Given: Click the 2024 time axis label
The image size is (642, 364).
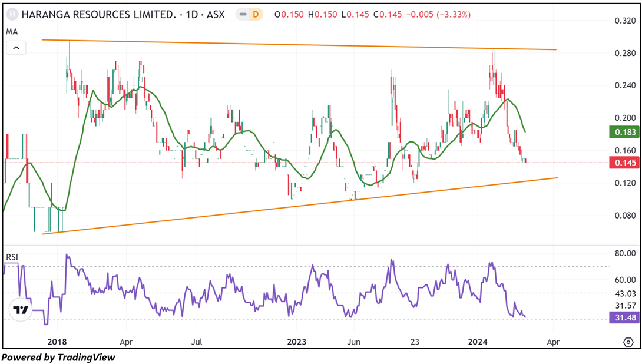Looking at the screenshot, I should click(x=478, y=342).
